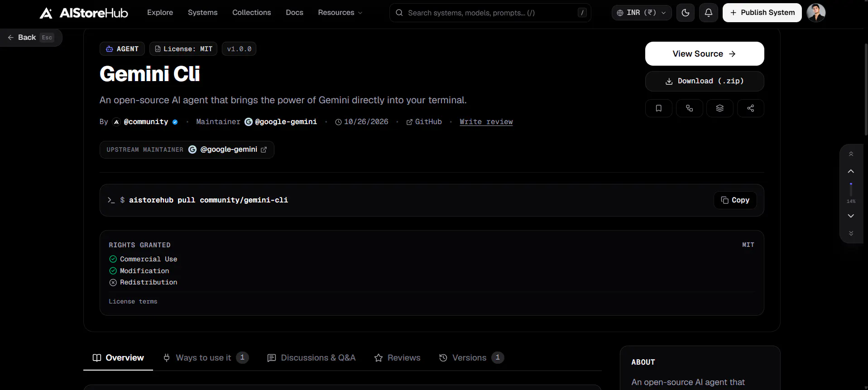Open the INR currency dropdown
This screenshot has height=390, width=868.
pos(642,13)
